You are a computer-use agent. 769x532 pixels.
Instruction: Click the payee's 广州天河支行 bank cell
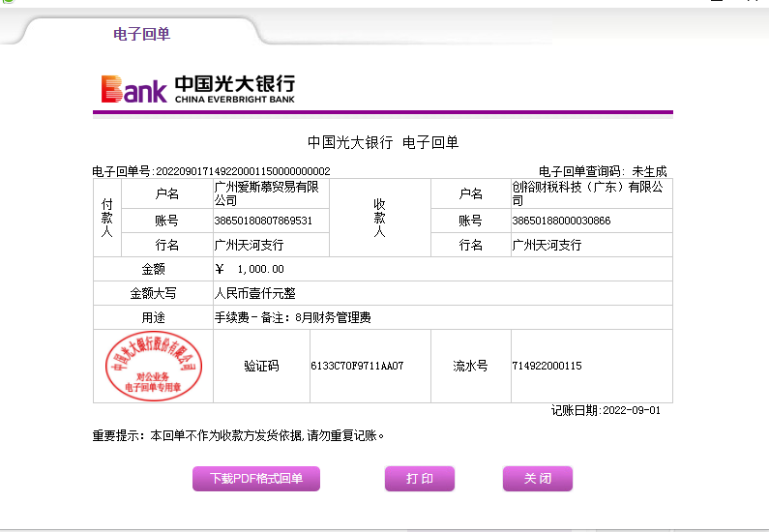pyautogui.click(x=591, y=245)
